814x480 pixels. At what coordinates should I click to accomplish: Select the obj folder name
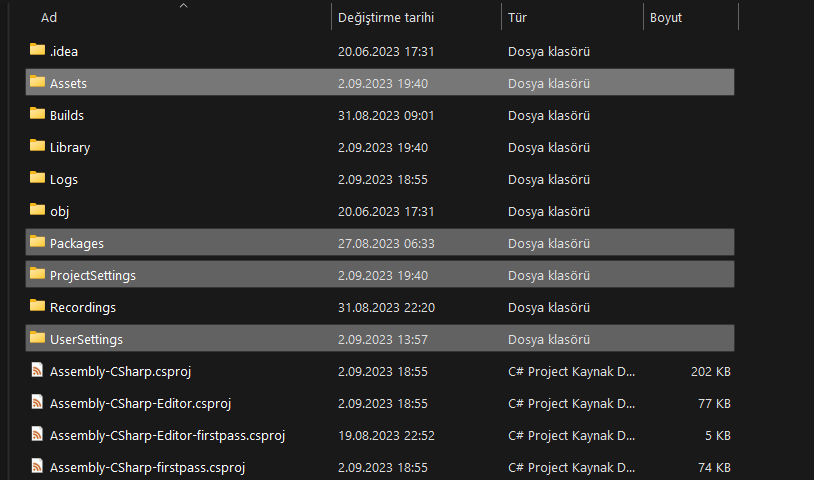click(59, 211)
